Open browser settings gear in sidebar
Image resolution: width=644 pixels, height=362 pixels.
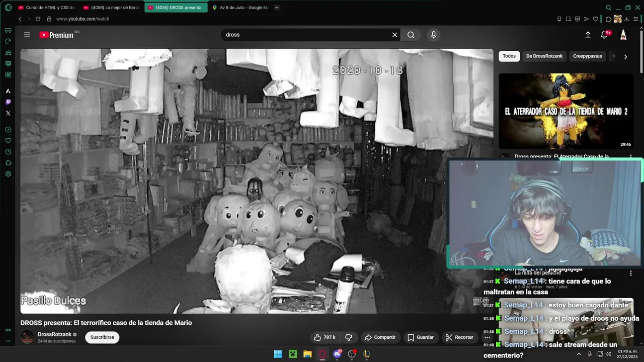[8, 174]
